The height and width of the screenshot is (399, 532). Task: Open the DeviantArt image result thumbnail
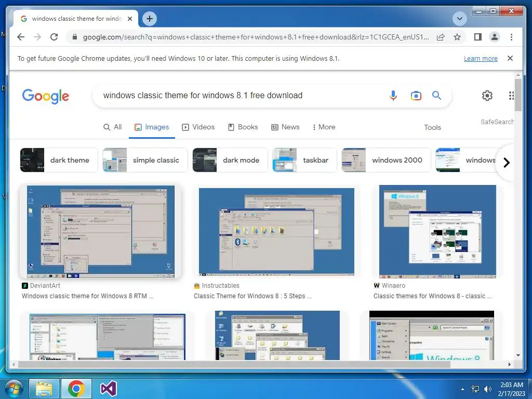pos(101,232)
